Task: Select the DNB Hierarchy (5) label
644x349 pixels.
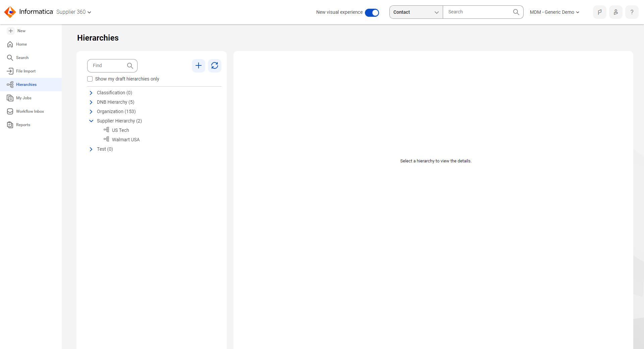Action: (x=115, y=102)
